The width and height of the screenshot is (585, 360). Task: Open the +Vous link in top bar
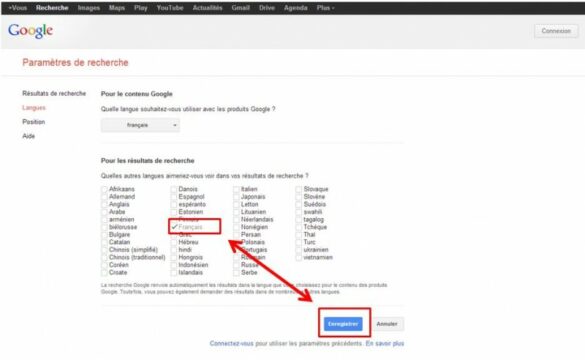coord(18,8)
